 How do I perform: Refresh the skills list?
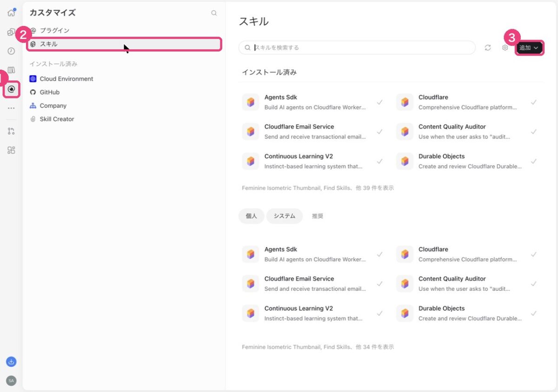(488, 47)
